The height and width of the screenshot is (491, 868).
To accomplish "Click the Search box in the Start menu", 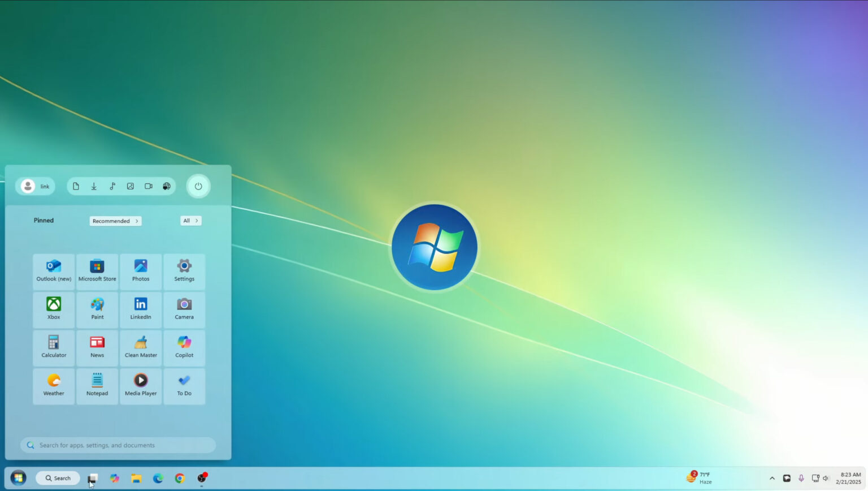I will 118,445.
